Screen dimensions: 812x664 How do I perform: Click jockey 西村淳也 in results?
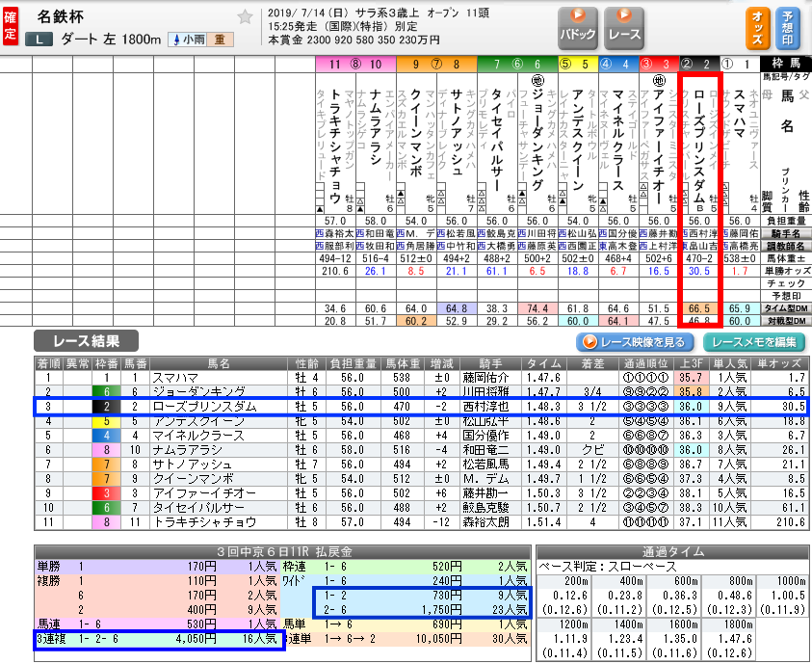[485, 407]
